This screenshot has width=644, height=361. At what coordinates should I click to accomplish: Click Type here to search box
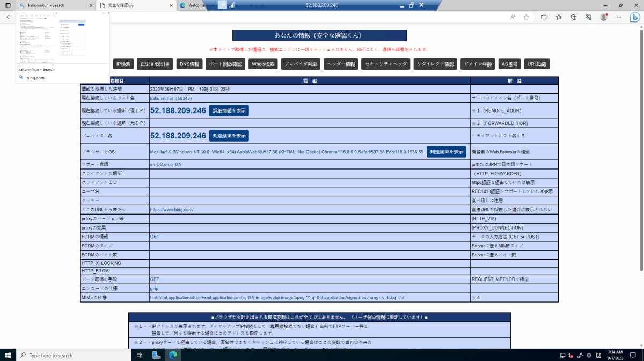(72, 355)
